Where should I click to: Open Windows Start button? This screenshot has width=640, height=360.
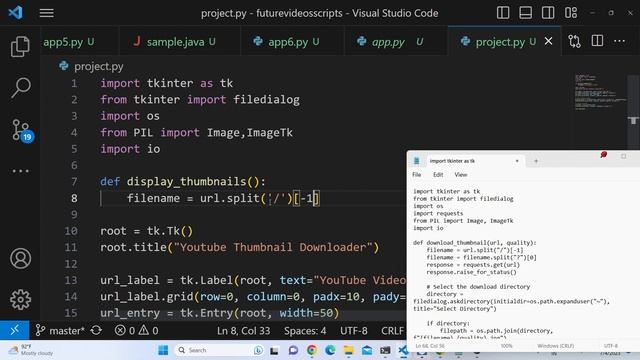tap(163, 350)
